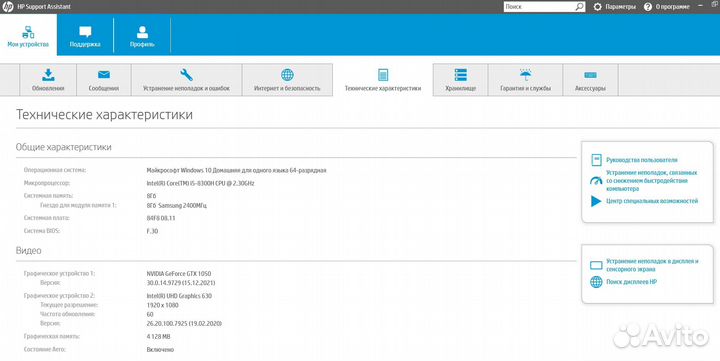Select Intel UHD Graphics 630 value
The height and width of the screenshot is (361, 720).
pos(179,296)
